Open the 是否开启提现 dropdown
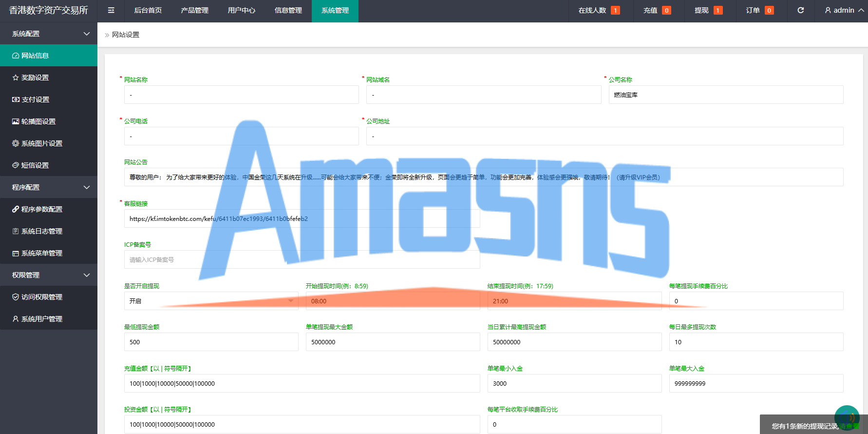Image resolution: width=868 pixels, height=434 pixels. click(211, 301)
